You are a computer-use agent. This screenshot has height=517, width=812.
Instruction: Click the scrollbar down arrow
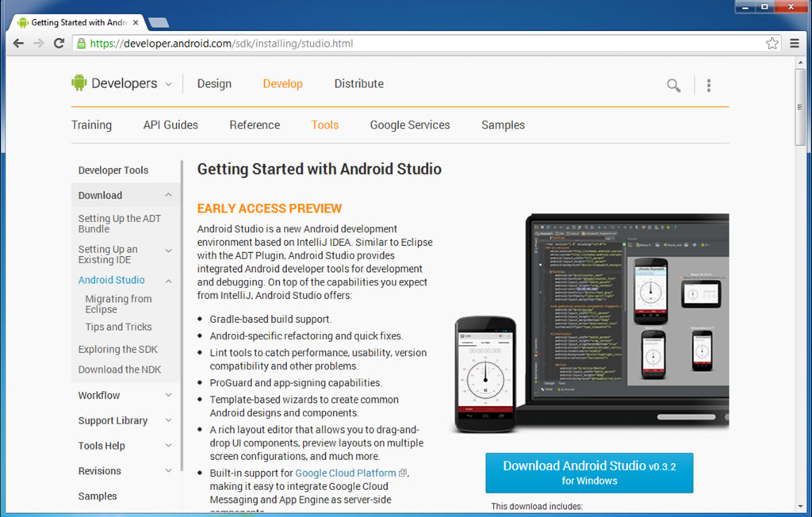(800, 506)
